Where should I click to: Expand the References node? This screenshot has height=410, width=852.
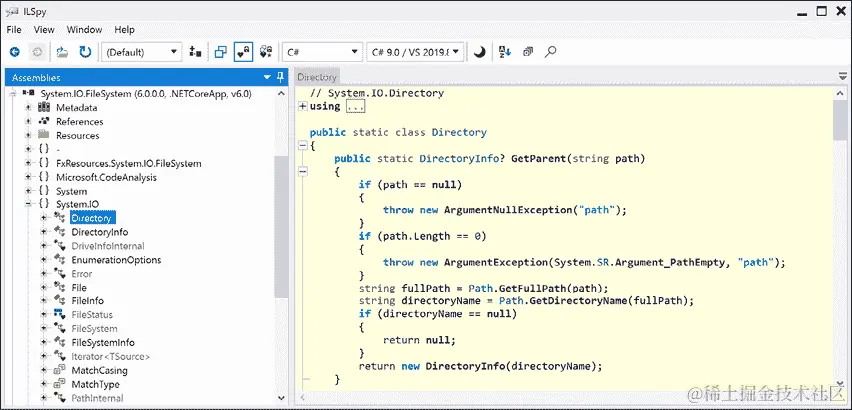pyautogui.click(x=28, y=122)
